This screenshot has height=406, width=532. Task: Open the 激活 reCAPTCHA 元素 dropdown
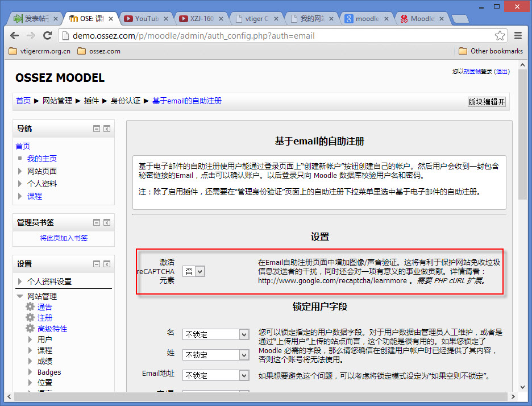(194, 271)
